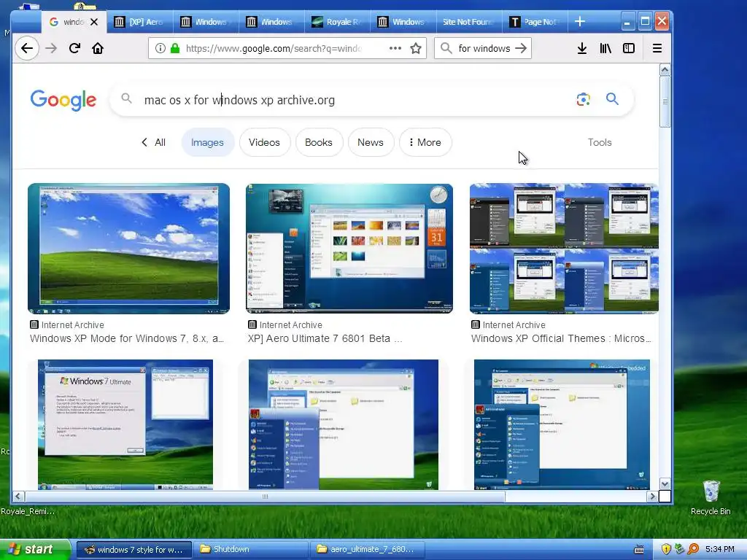Click the orange magnifier tray icon

(x=693, y=549)
